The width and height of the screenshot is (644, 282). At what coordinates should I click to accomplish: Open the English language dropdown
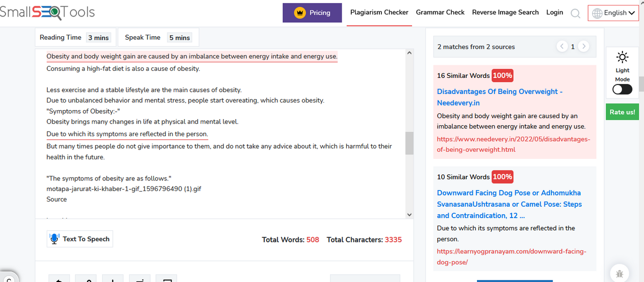click(x=613, y=13)
